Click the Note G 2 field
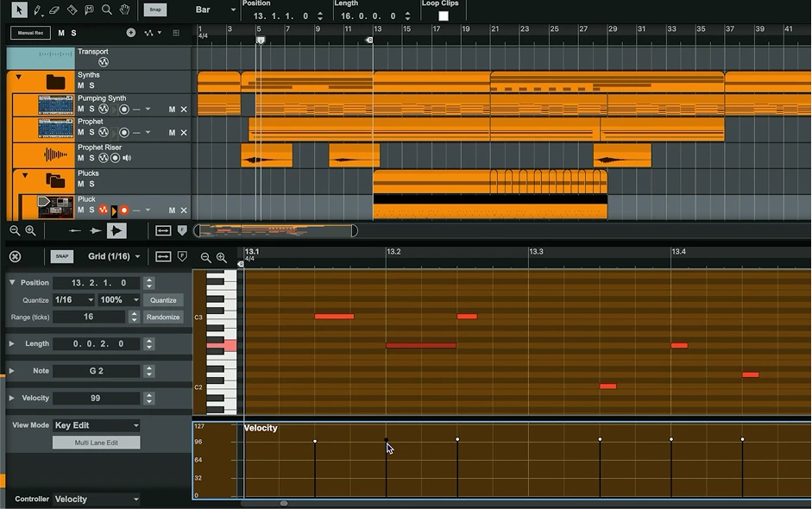Screen dimensions: 812x509 (x=97, y=371)
